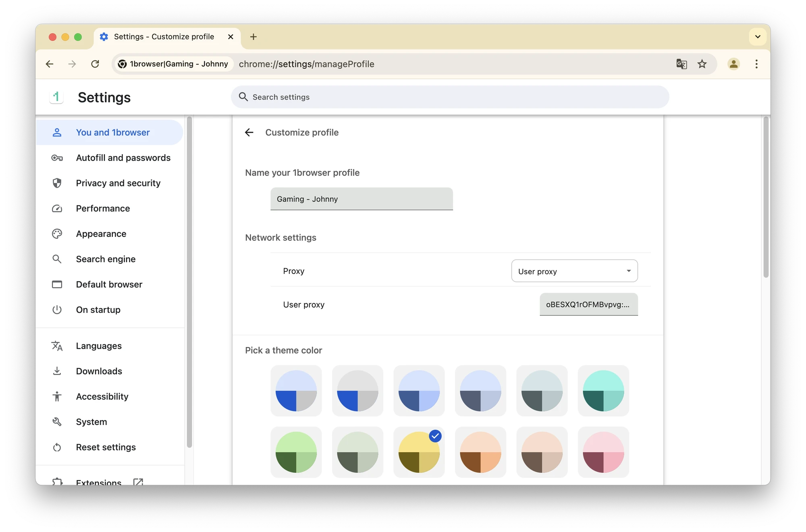806x532 pixels.
Task: Open Default browser settings
Action: click(109, 285)
